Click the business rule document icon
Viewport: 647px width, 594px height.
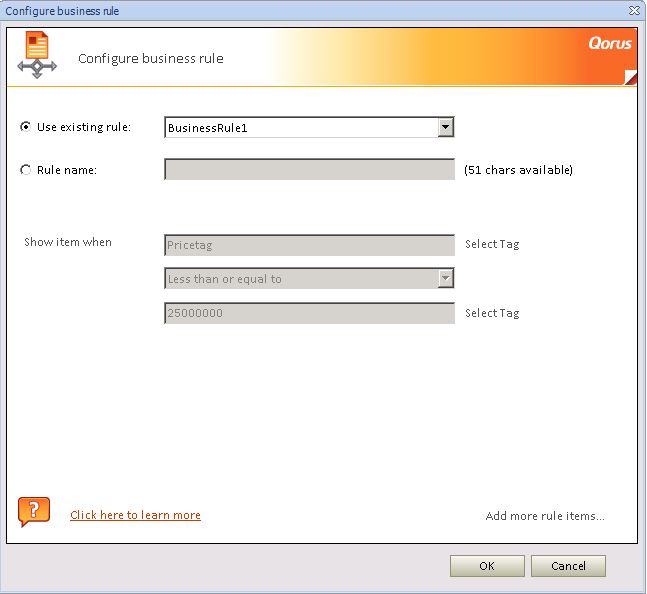point(37,54)
